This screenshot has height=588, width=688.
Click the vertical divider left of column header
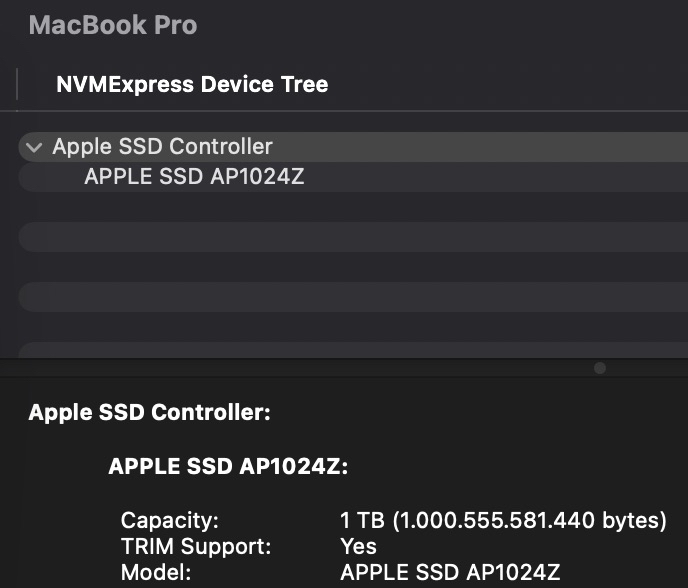tap(18, 84)
